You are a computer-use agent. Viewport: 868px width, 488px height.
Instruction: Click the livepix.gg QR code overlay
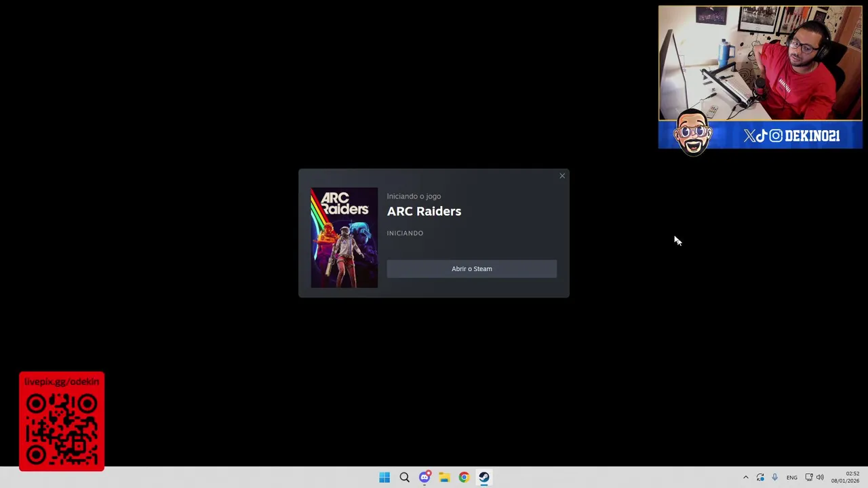(62, 421)
